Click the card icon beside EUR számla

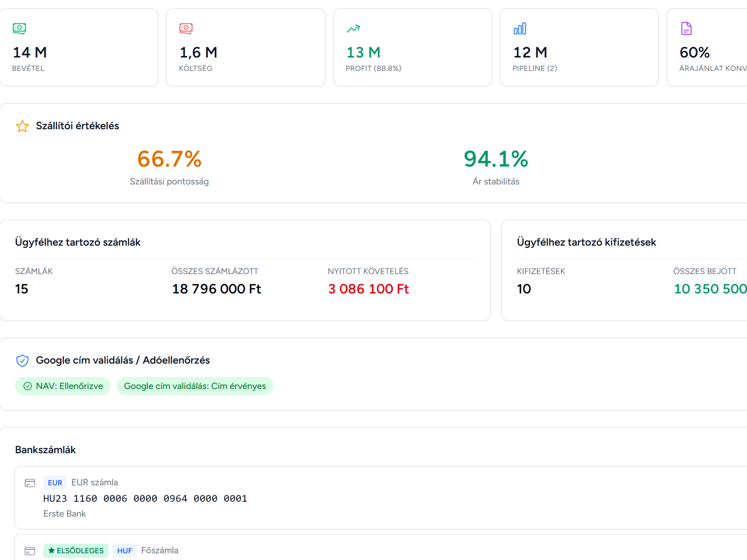[x=30, y=483]
